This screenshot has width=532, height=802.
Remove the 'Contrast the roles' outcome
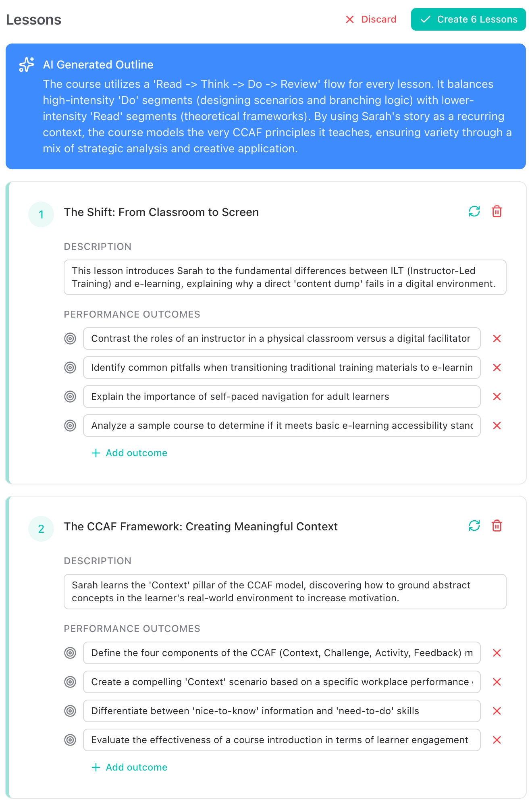click(497, 339)
